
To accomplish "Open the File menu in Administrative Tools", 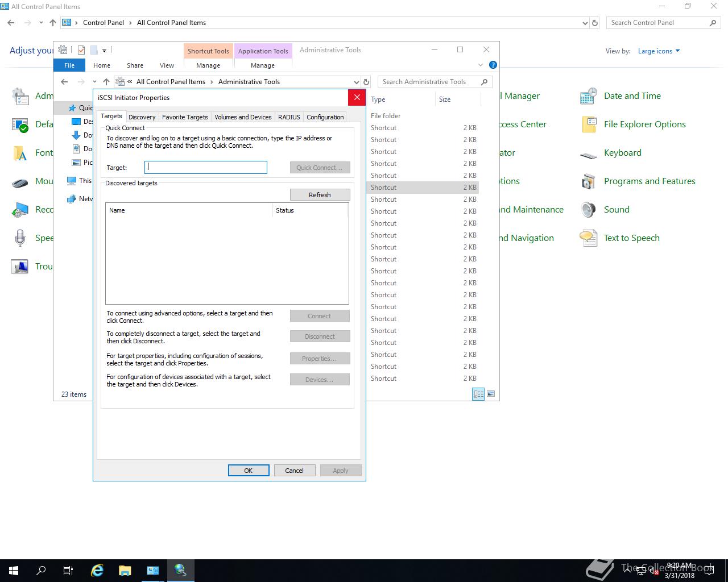I will [69, 65].
